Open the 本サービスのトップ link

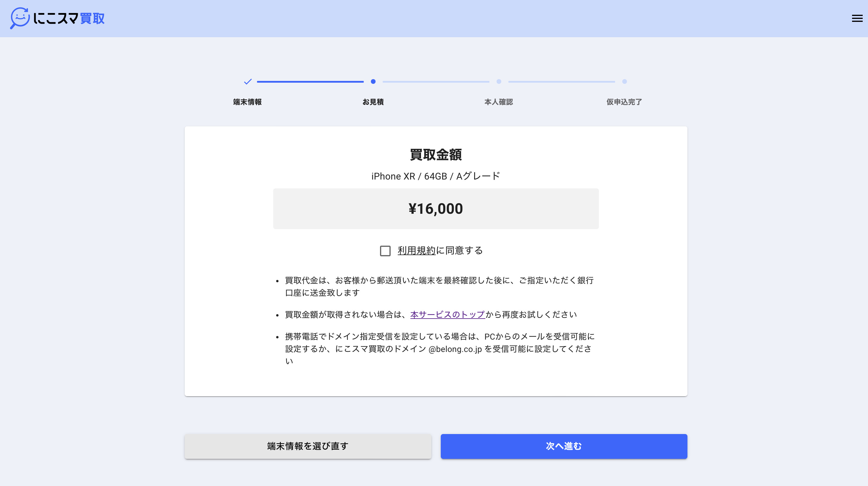coord(448,315)
